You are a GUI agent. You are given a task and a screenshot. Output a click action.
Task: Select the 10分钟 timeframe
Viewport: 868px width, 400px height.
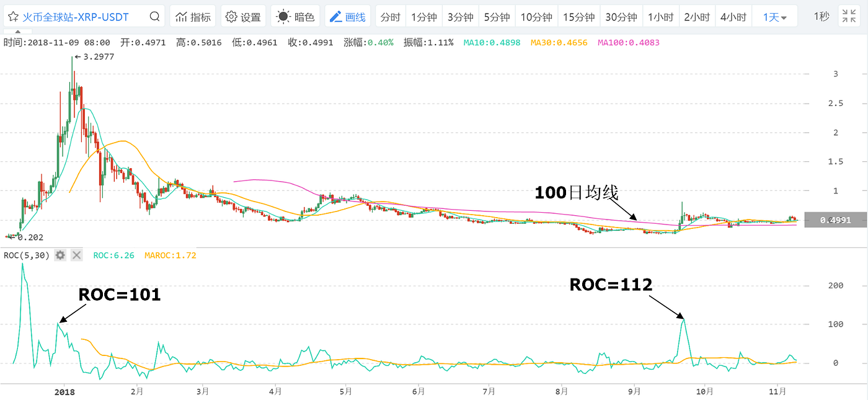coord(536,17)
